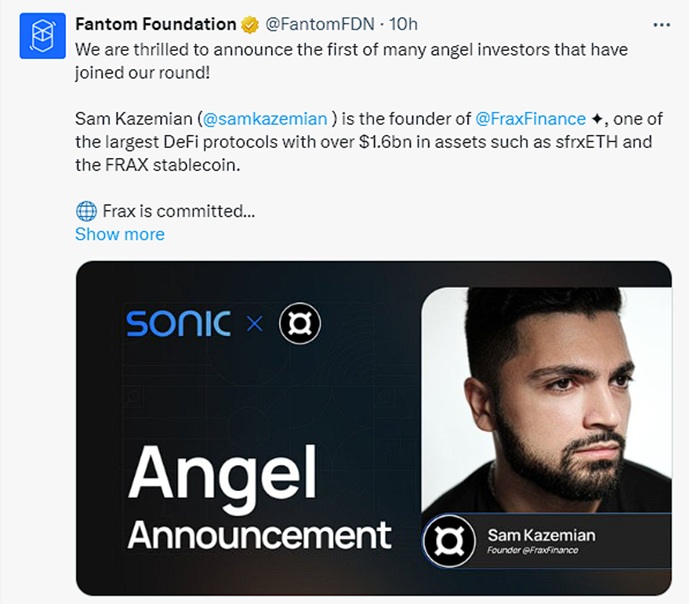689x604 pixels.
Task: Open the @FantomFDN handle link
Action: point(314,24)
